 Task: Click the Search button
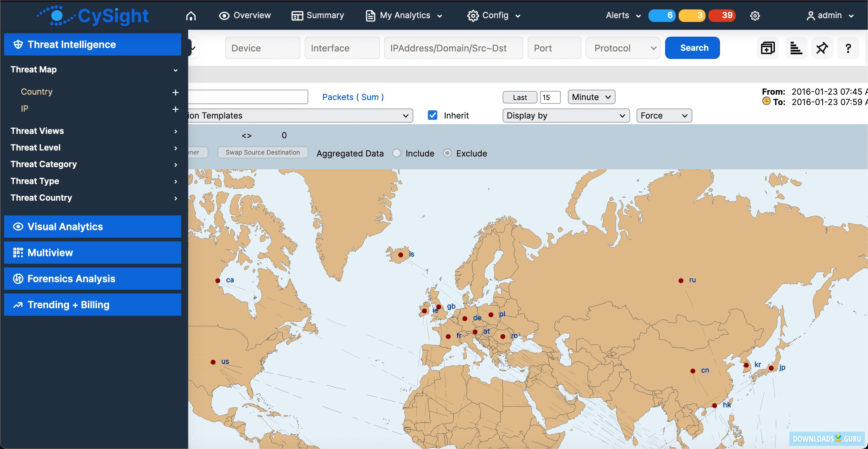692,48
